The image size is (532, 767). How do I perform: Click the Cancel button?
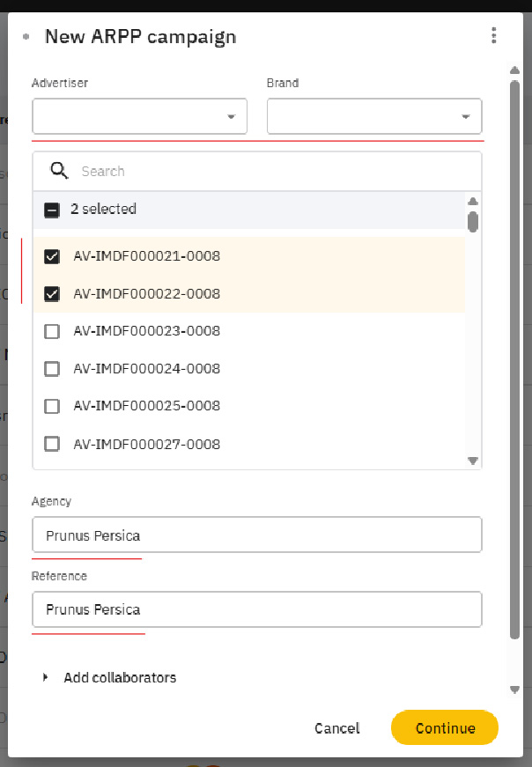pyautogui.click(x=337, y=728)
